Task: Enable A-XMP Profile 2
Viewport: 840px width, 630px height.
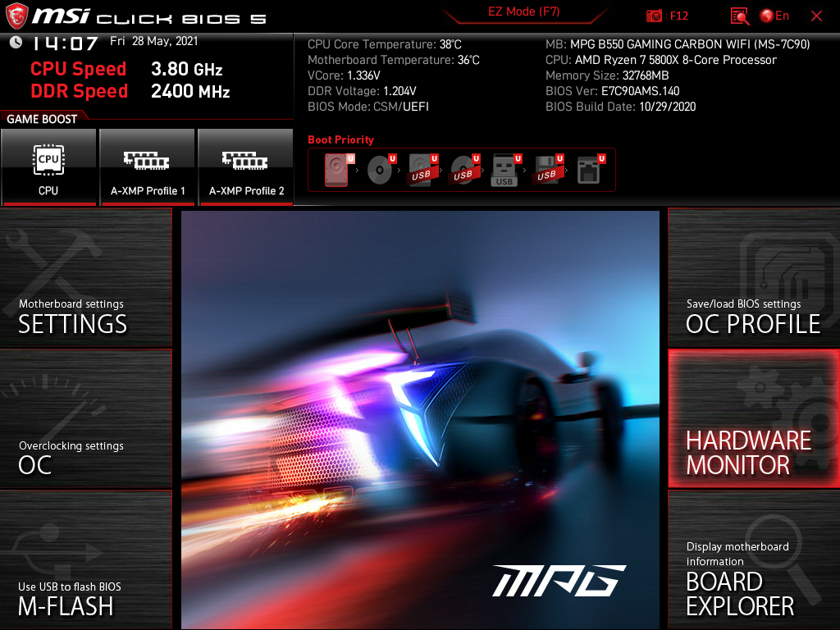Action: [x=246, y=167]
